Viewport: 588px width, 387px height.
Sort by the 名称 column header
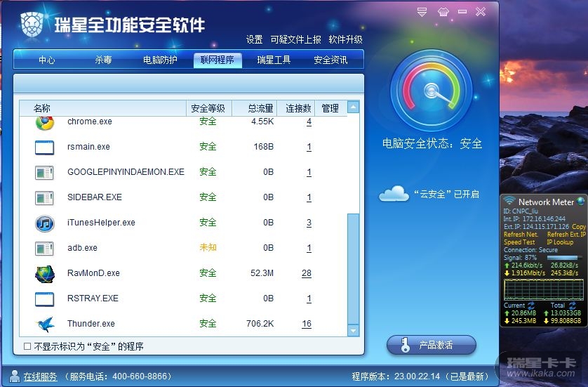point(103,108)
